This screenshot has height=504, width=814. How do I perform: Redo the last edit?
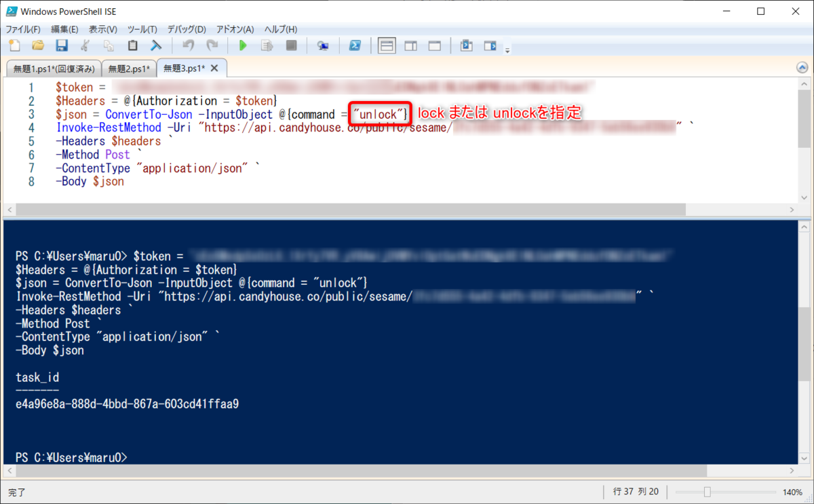pos(212,45)
